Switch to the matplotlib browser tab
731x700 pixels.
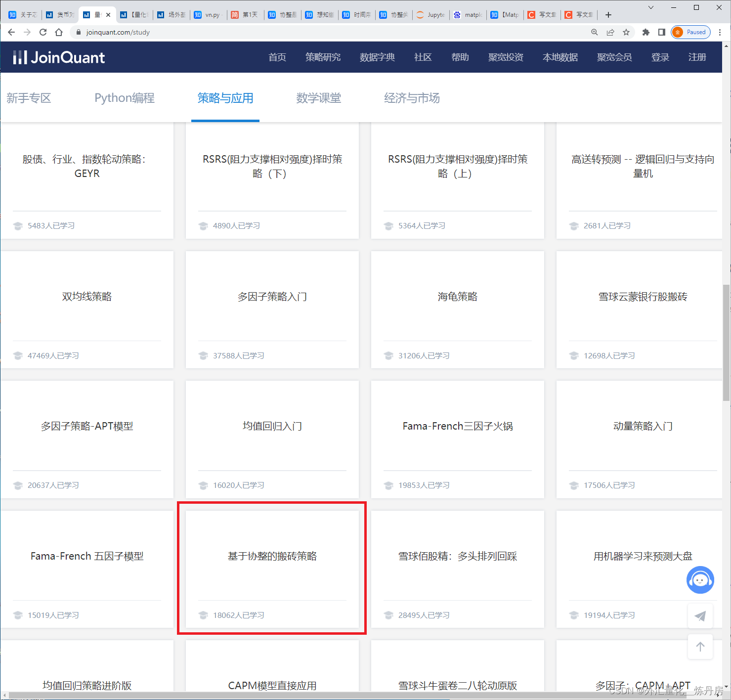(x=468, y=15)
